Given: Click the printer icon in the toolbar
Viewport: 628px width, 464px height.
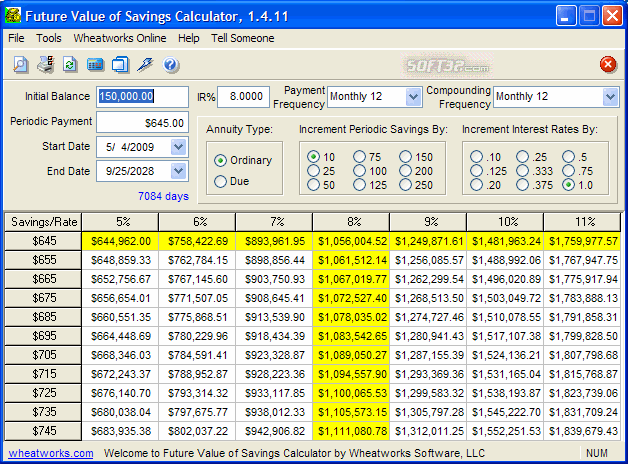Looking at the screenshot, I should tap(46, 64).
